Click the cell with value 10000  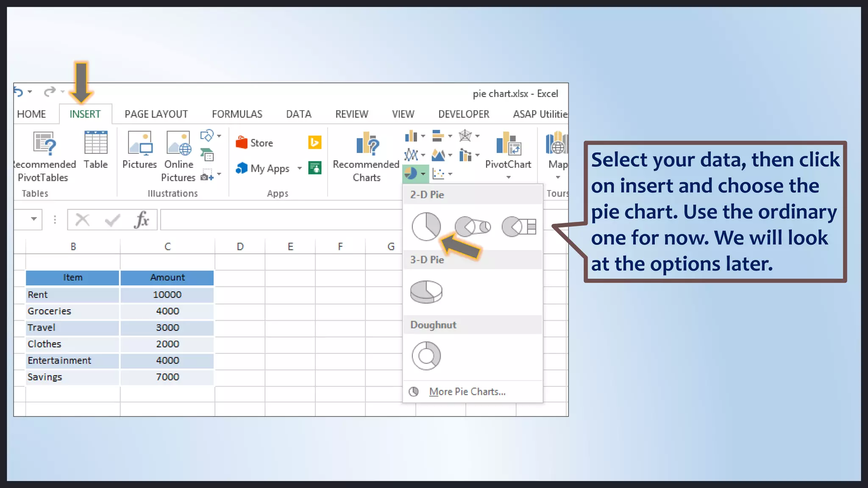pyautogui.click(x=167, y=295)
